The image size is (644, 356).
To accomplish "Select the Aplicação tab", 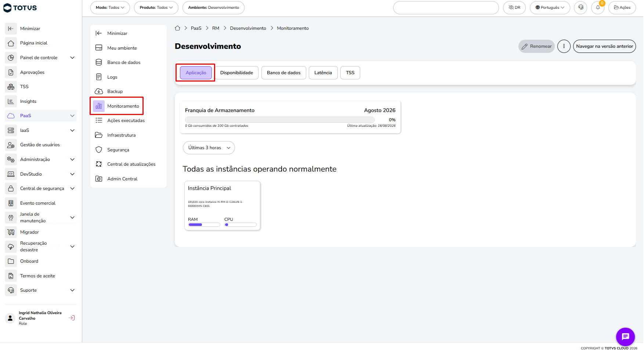I will [x=196, y=73].
